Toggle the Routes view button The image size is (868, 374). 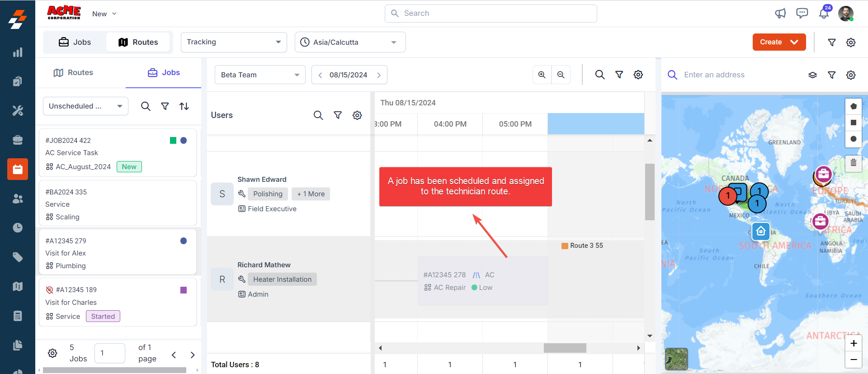138,42
